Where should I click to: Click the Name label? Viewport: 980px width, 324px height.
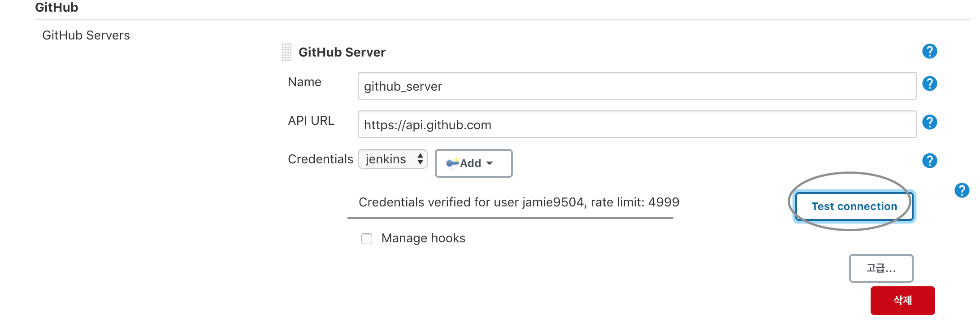[304, 82]
